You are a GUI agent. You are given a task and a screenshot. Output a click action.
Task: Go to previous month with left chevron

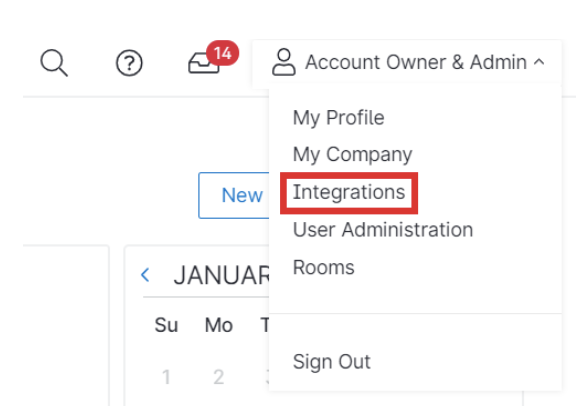tap(145, 275)
